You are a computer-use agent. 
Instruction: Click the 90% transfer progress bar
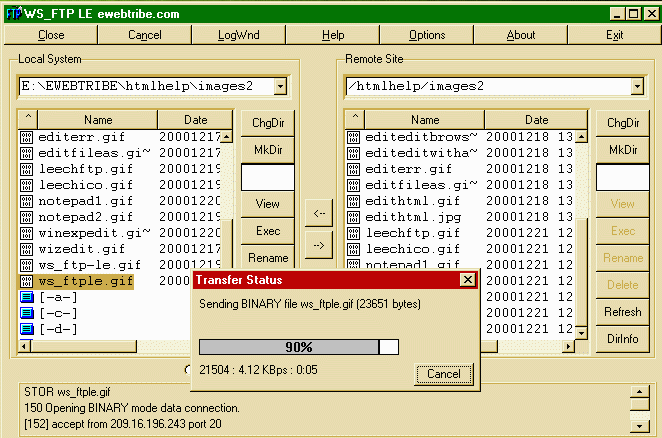coord(299,347)
